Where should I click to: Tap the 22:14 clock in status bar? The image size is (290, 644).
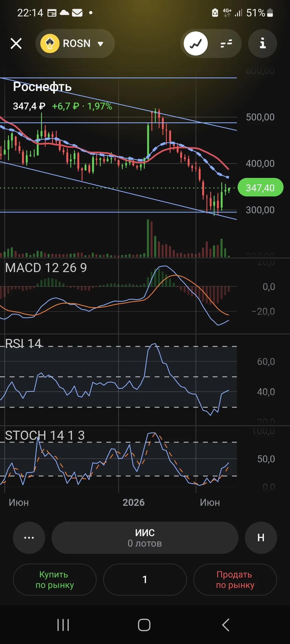tap(30, 13)
